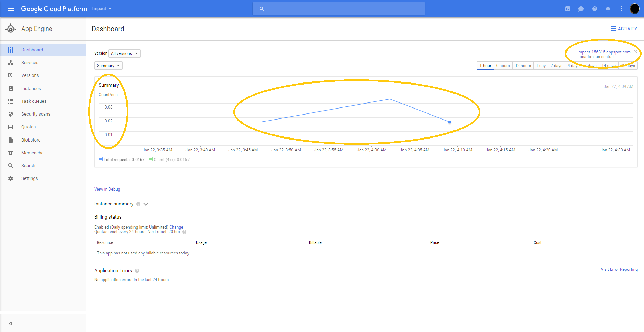Open the notifications bell
This screenshot has width=644, height=332.
coord(608,9)
